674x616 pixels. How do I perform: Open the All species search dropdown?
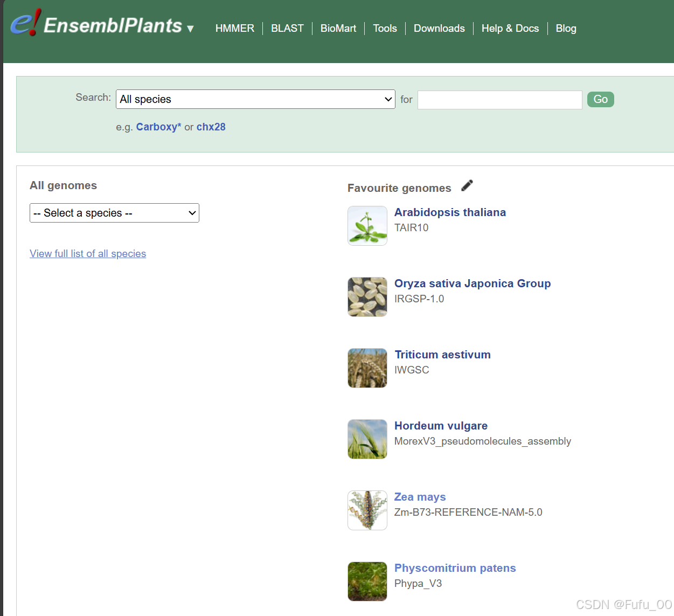tap(255, 99)
